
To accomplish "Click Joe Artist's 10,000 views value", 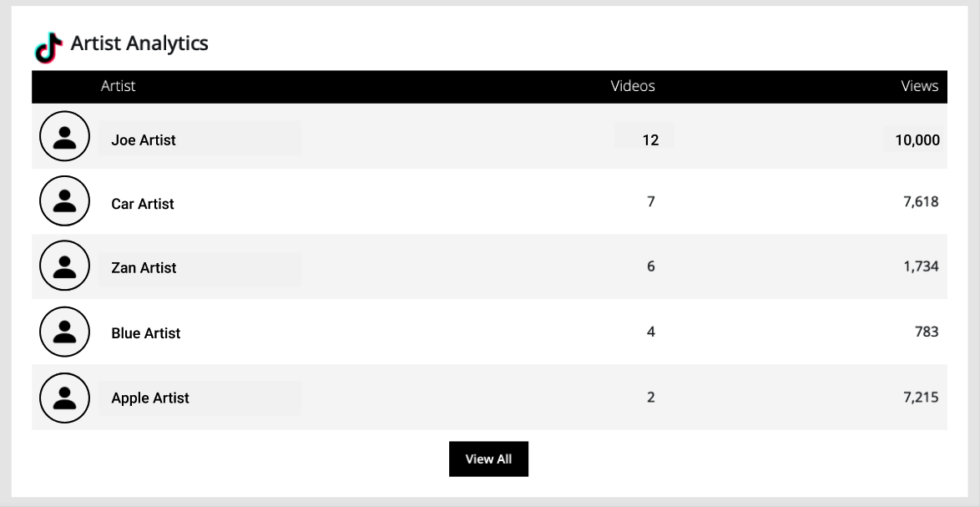I will [x=917, y=140].
